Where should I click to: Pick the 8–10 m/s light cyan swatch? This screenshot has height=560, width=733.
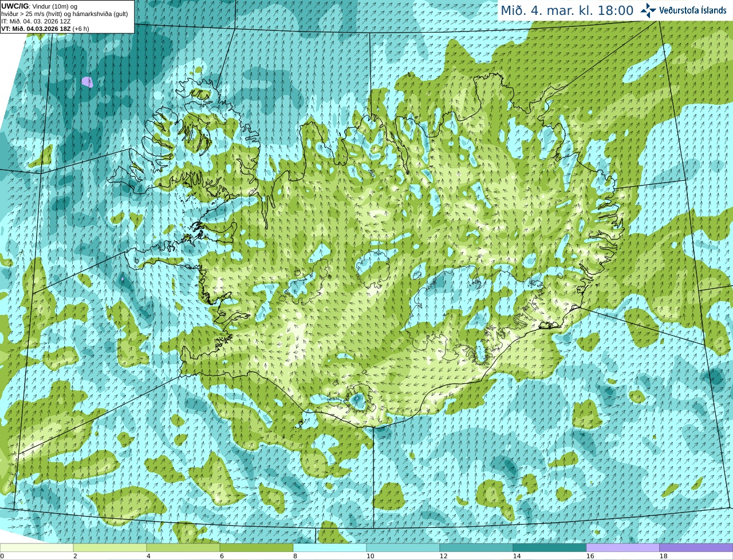point(330,547)
